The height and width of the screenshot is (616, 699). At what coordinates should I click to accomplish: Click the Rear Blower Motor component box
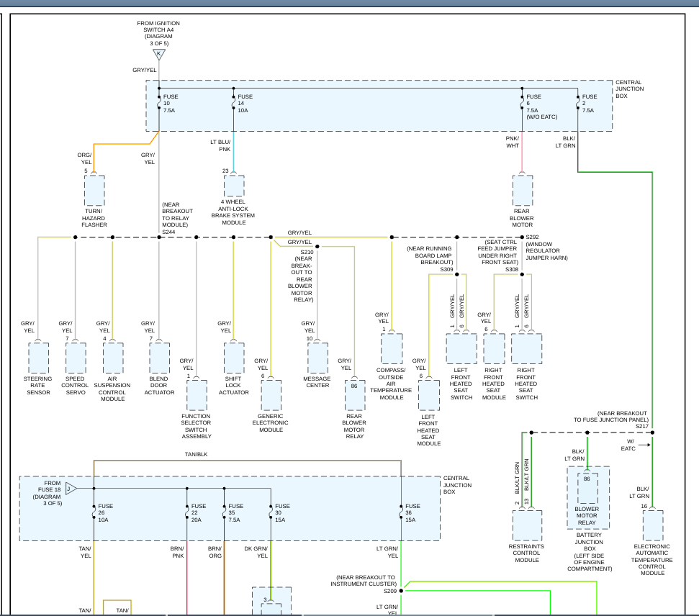[x=523, y=191]
